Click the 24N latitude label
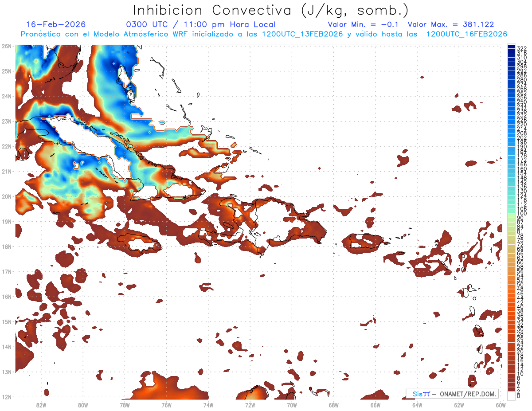 pos(6,96)
